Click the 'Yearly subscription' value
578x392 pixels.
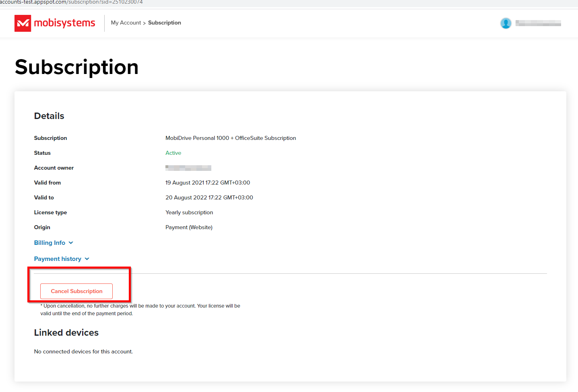point(189,212)
